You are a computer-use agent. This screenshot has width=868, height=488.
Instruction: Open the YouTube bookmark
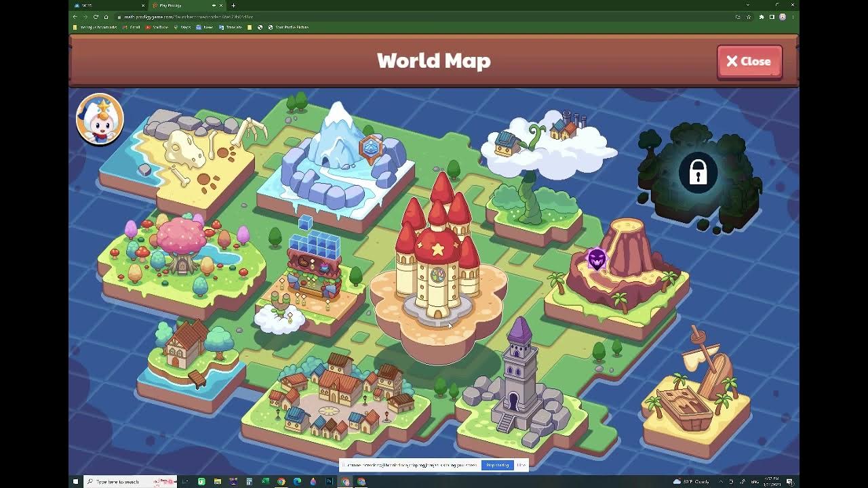click(157, 27)
